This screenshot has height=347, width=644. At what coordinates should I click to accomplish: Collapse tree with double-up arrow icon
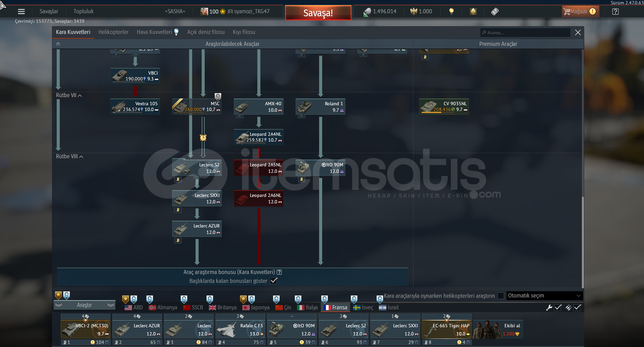pos(58,44)
